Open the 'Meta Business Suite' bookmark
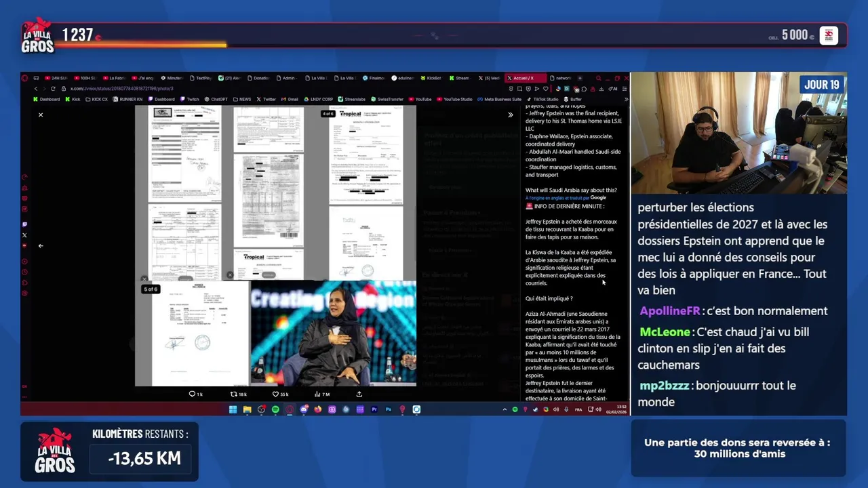The image size is (868, 488). 500,100
